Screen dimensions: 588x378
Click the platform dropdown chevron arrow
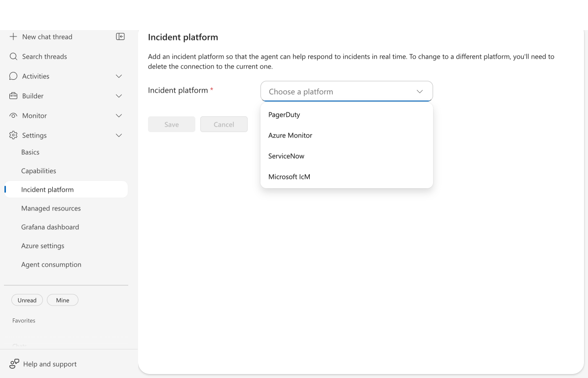click(420, 92)
